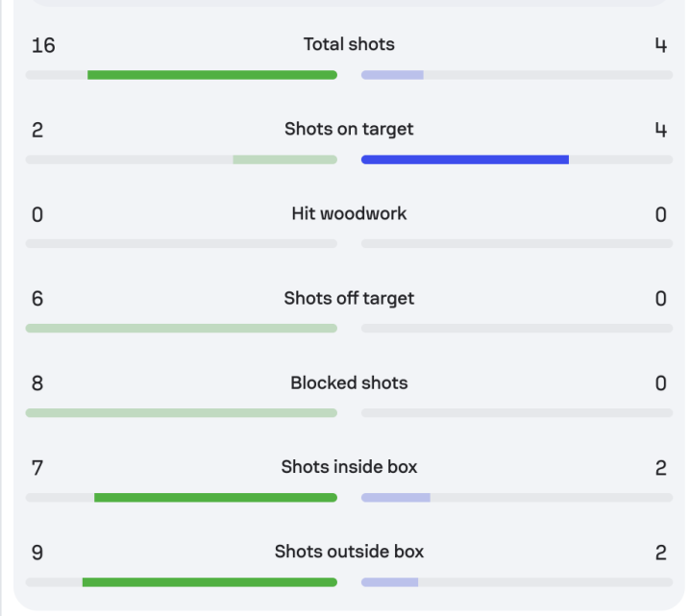Click the home team's Shots on target bar
The image size is (691, 616).
(284, 160)
